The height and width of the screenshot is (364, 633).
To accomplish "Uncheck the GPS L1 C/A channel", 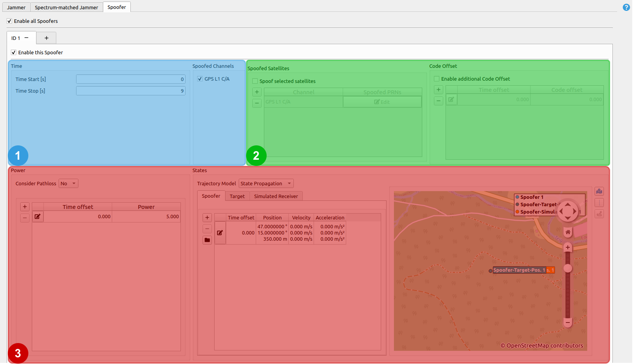I will pyautogui.click(x=200, y=79).
